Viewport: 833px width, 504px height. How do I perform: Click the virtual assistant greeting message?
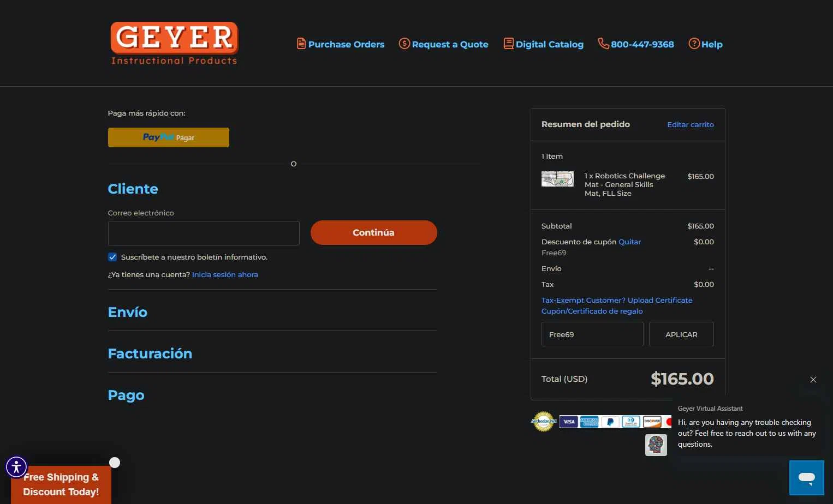(747, 433)
